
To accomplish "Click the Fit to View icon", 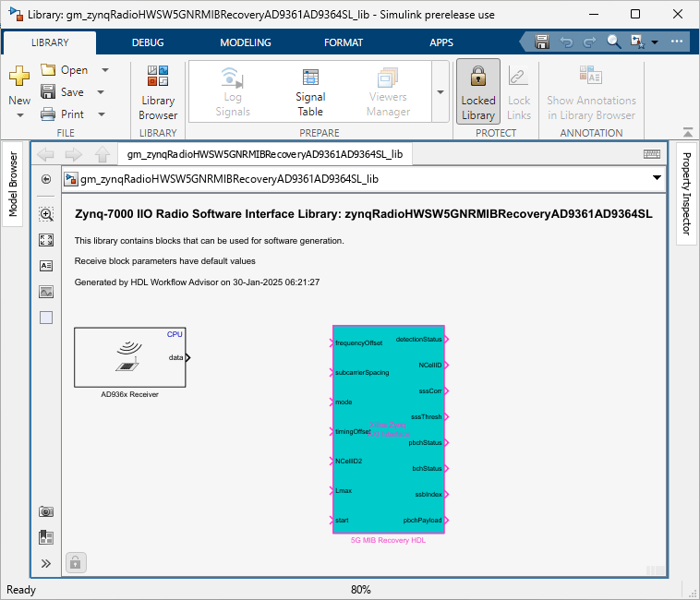I will [x=46, y=240].
